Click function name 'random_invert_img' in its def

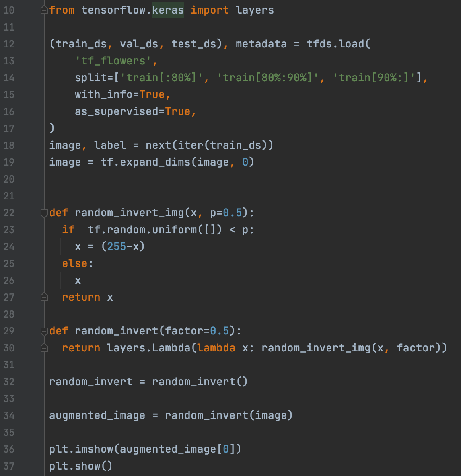point(130,213)
